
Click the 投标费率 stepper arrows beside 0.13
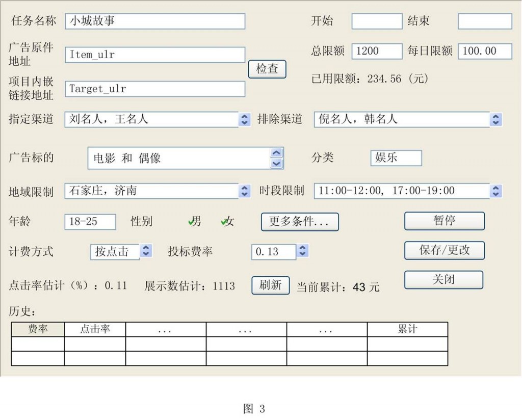(302, 251)
